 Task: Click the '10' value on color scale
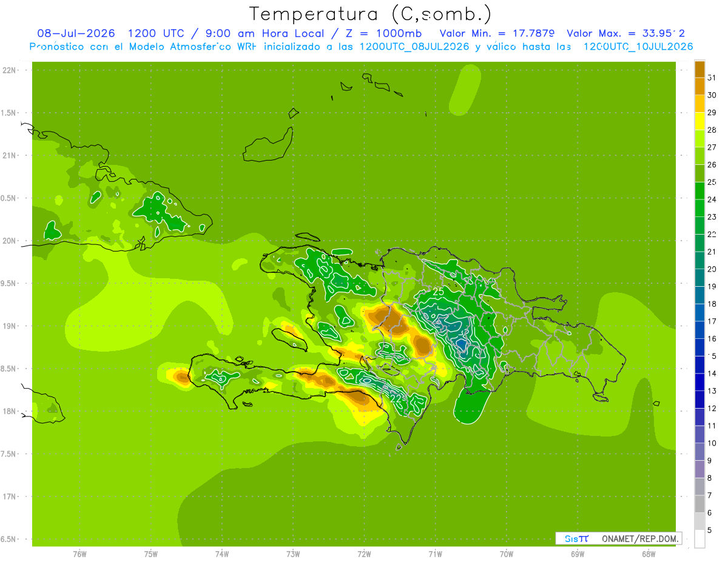(x=712, y=443)
